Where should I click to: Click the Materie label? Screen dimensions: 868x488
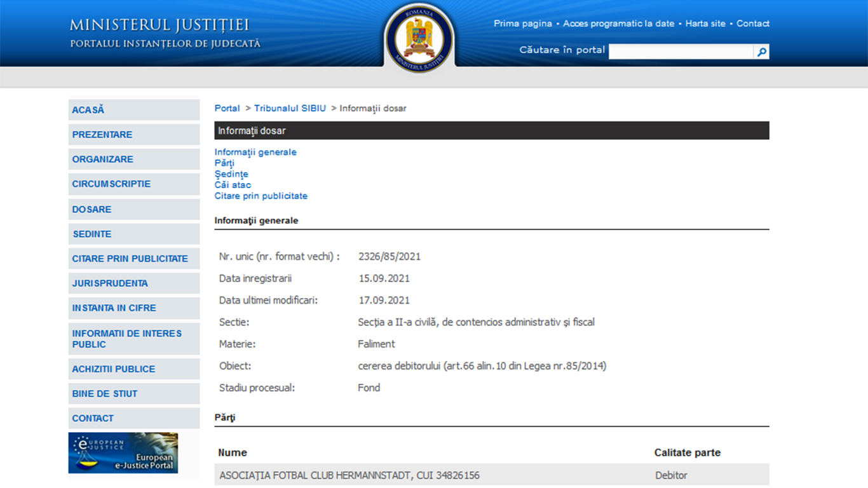click(x=238, y=344)
